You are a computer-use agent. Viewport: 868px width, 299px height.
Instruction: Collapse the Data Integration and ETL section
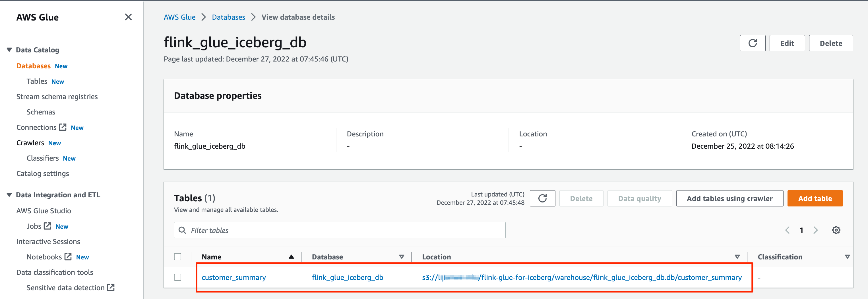click(9, 195)
